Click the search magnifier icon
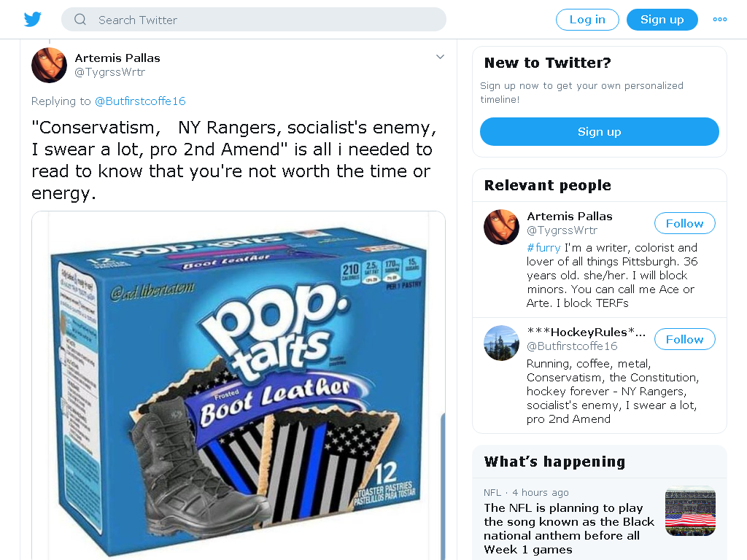 click(80, 20)
